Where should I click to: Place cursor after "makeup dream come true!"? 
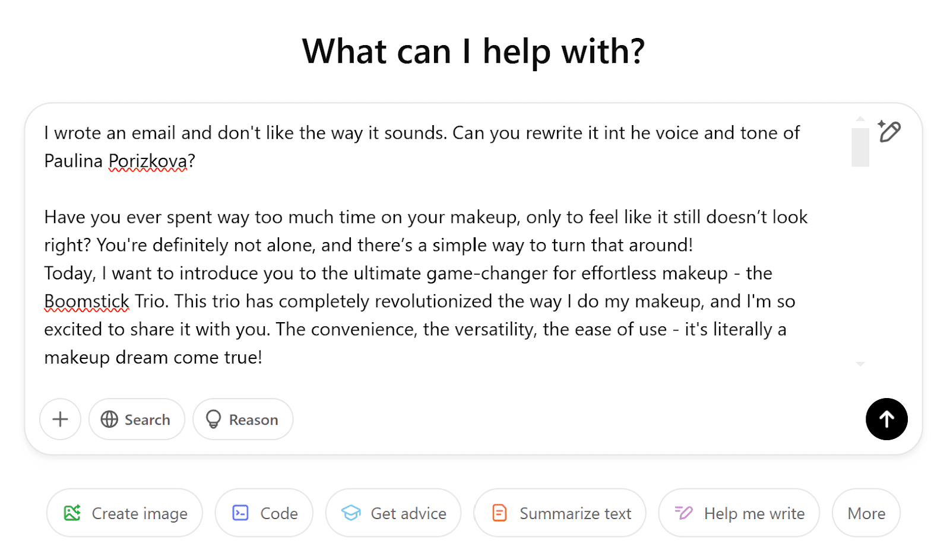coord(263,358)
